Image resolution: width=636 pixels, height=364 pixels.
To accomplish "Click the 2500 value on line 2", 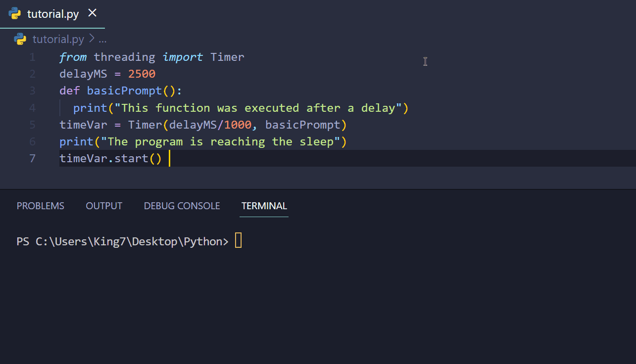I will [x=141, y=74].
